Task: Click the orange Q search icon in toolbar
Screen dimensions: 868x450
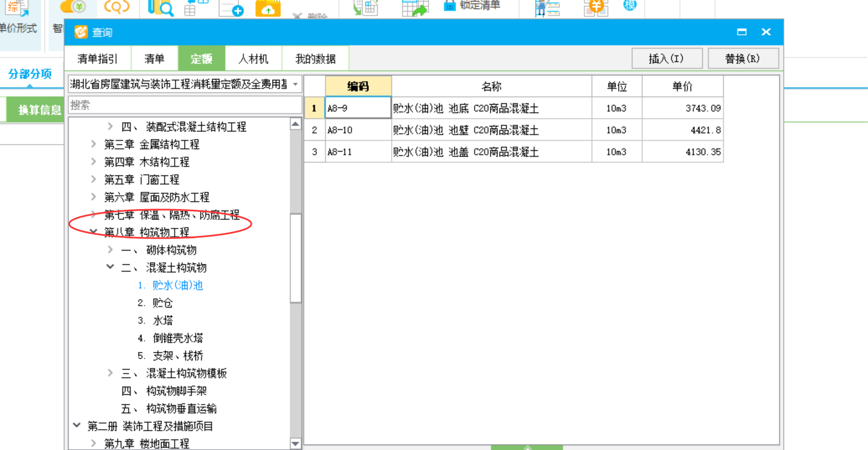Action: tap(117, 7)
